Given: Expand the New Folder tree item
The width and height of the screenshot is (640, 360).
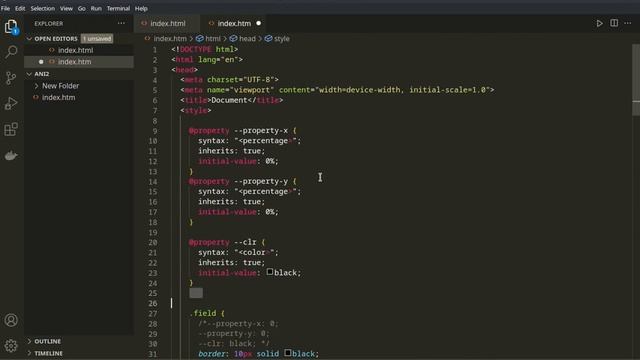Looking at the screenshot, I should coord(36,86).
